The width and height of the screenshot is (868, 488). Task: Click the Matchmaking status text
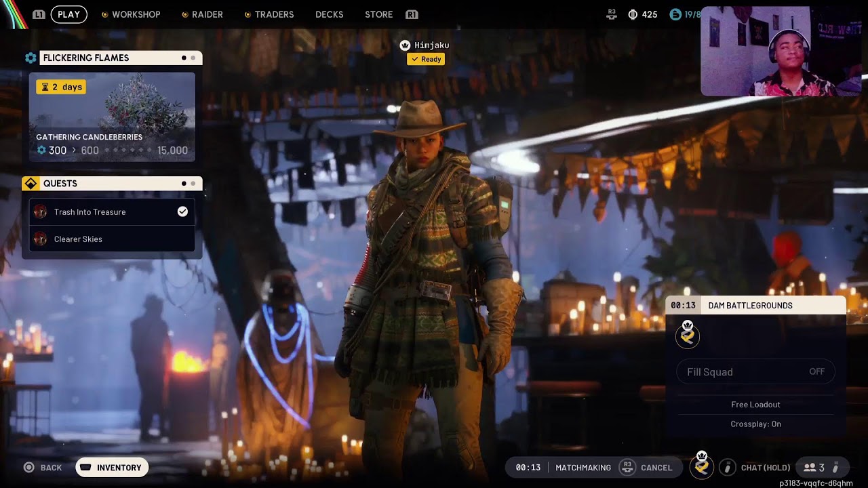(x=583, y=468)
